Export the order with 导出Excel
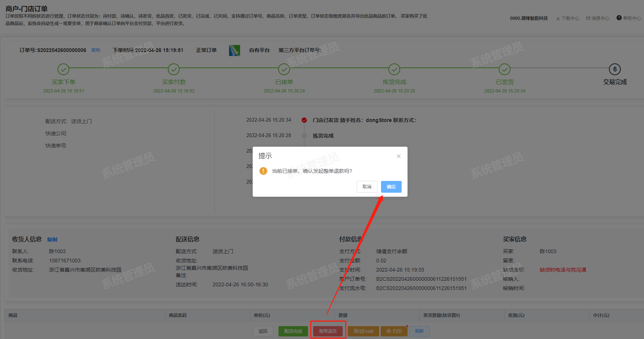The image size is (644, 339). click(363, 331)
